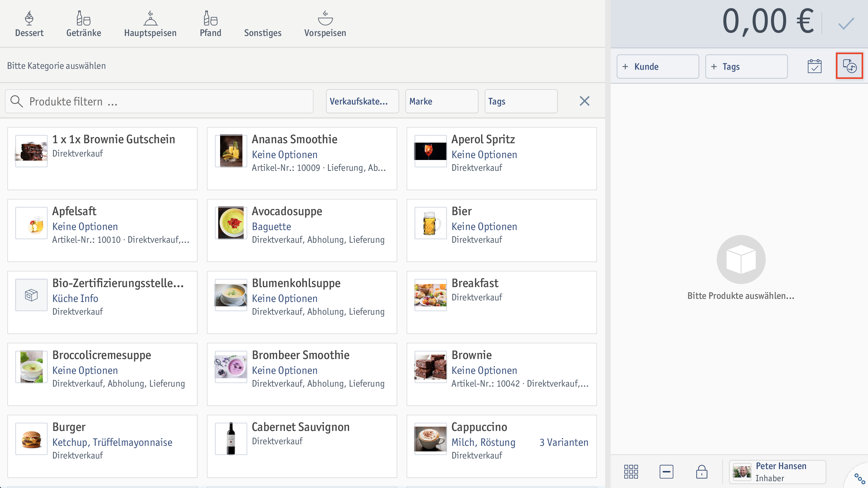Select the 1x Brownie Gutschein product
This screenshot has height=488, width=868.
point(102,158)
